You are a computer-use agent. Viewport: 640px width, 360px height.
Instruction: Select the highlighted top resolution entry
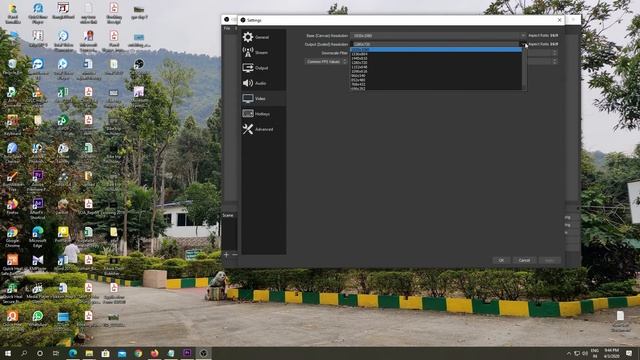click(436, 49)
